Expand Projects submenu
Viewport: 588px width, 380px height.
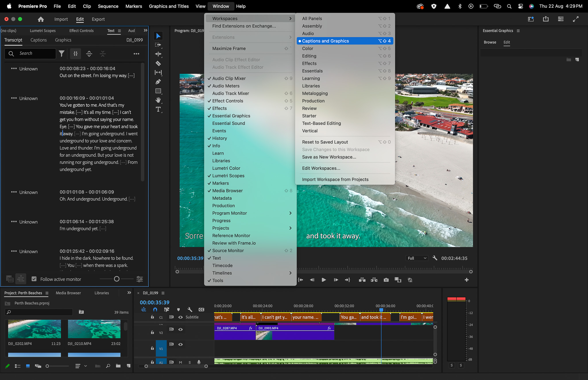pos(250,228)
